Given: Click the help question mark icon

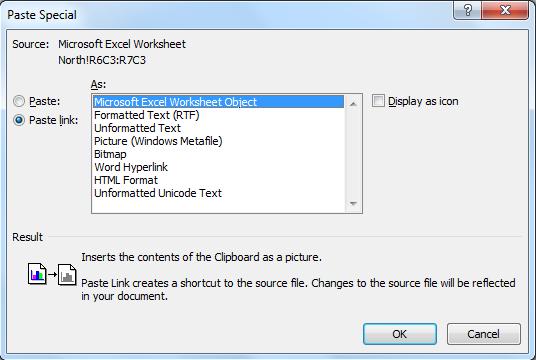Looking at the screenshot, I should point(467,10).
